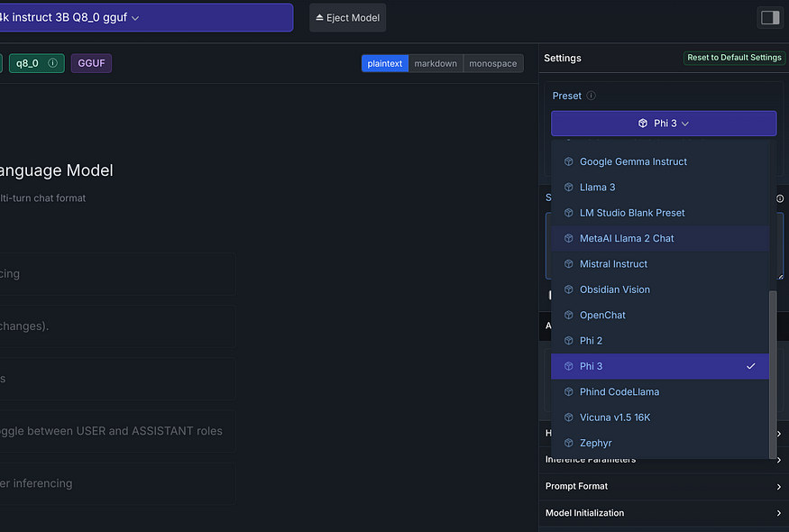Click the card ending in 'er inferencing'
This screenshot has width=789, height=532.
118,483
